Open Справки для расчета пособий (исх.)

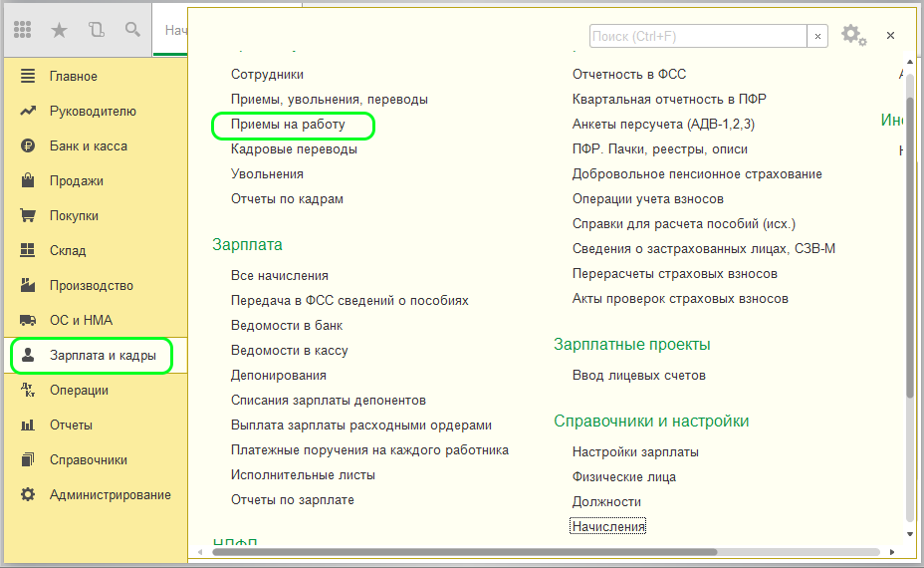[684, 224]
